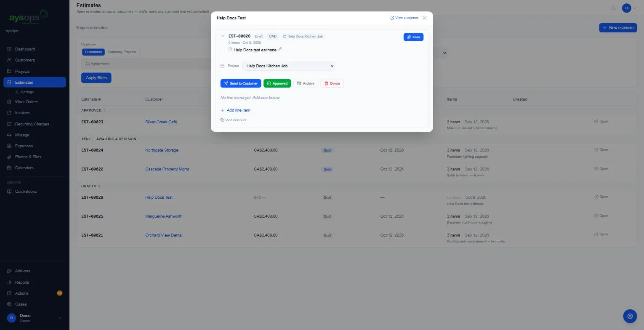Add a line item to the estimate
644x330 pixels.
pos(235,110)
